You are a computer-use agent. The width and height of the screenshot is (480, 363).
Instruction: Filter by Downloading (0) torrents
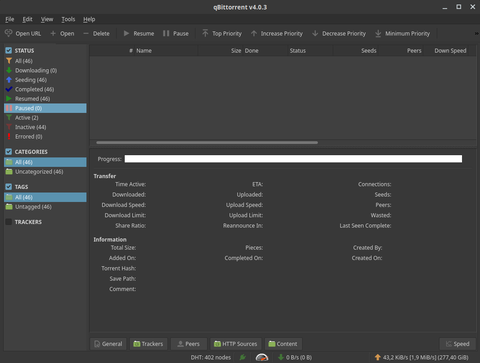click(45, 70)
